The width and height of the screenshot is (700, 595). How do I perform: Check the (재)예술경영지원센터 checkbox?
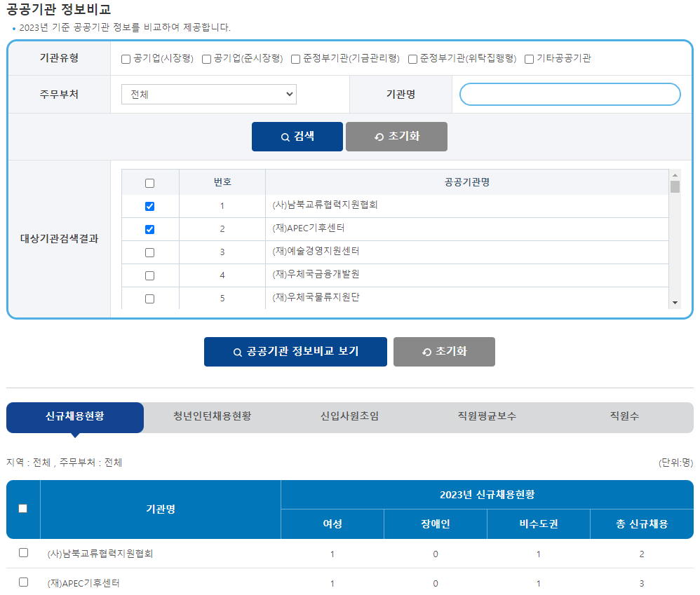click(x=149, y=252)
